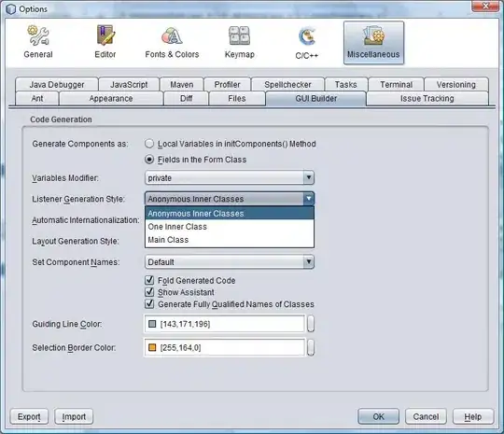Open the Editor options category
504x434 pixels.
point(105,42)
